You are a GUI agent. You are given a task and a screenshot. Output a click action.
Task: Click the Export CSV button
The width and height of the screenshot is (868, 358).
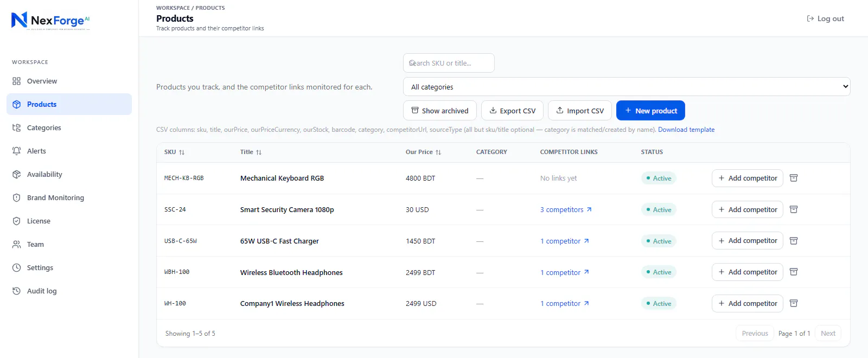click(x=512, y=111)
